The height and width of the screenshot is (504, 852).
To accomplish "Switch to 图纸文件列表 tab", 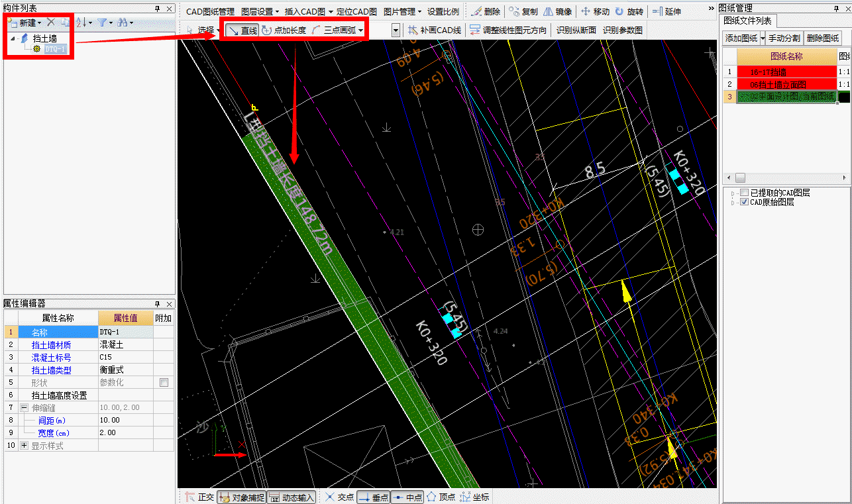I will (748, 21).
